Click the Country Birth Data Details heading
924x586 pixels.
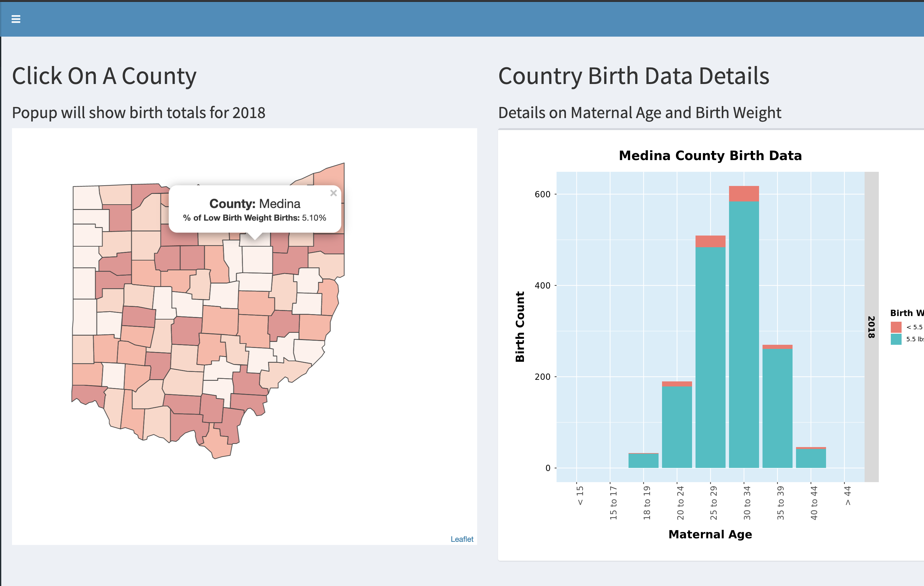pos(633,76)
